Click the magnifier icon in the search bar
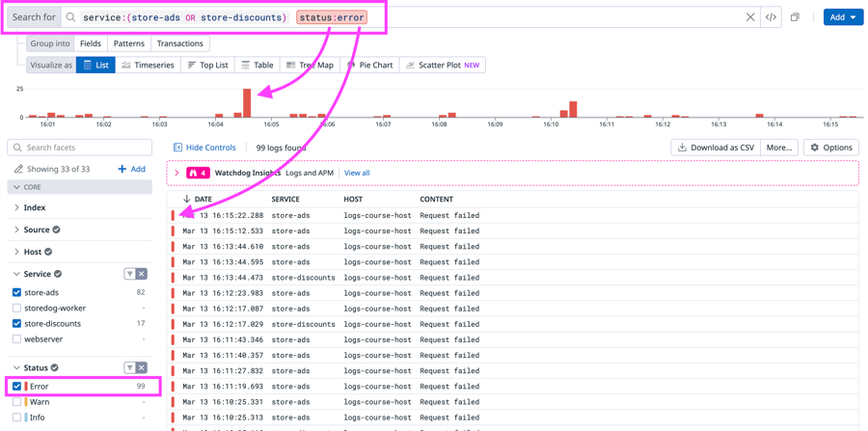The height and width of the screenshot is (431, 868). 70,17
